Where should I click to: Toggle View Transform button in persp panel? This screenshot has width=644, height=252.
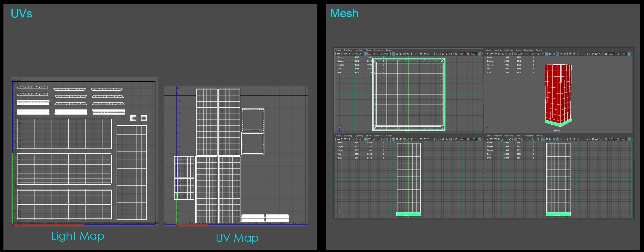coord(629,54)
